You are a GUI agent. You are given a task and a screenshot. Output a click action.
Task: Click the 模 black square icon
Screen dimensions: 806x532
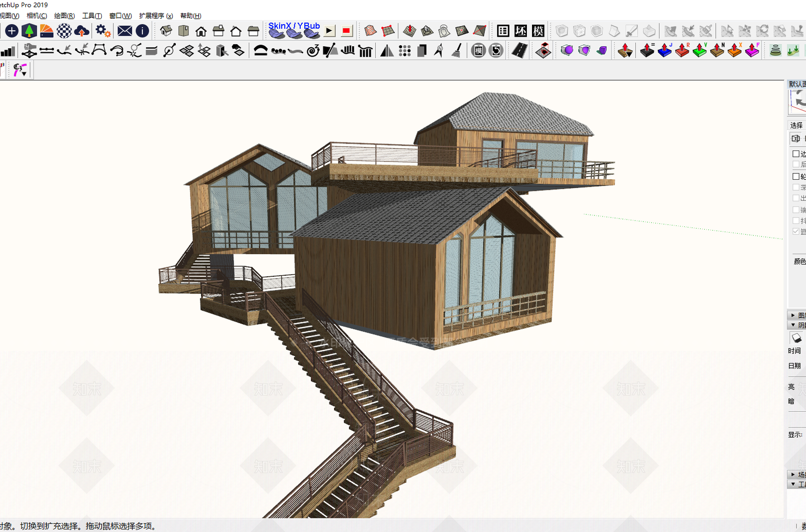[538, 31]
